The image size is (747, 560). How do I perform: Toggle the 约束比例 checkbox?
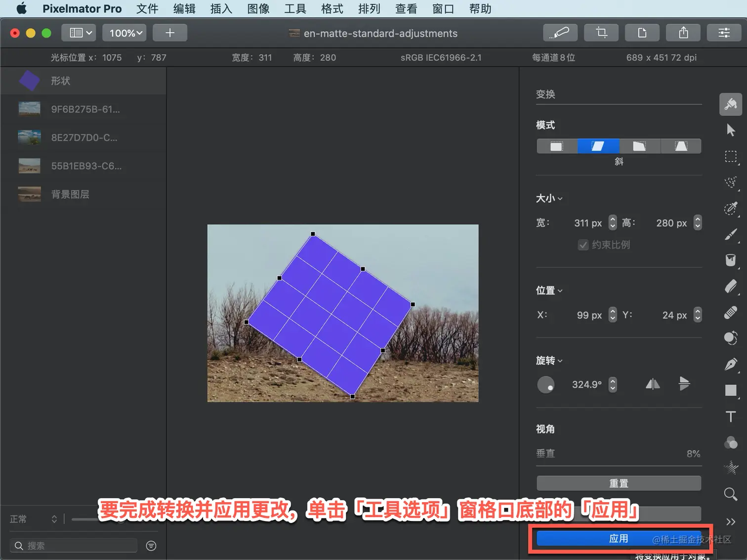click(583, 245)
